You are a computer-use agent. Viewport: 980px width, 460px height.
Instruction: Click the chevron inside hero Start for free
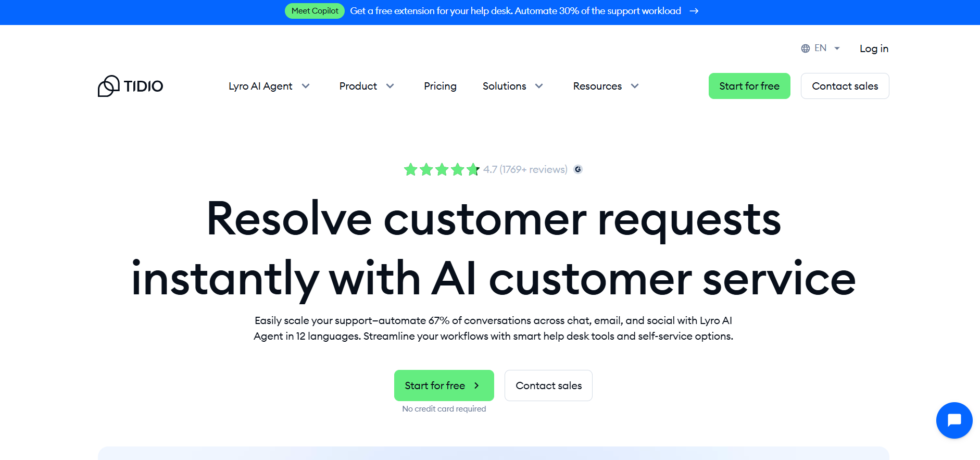click(476, 386)
